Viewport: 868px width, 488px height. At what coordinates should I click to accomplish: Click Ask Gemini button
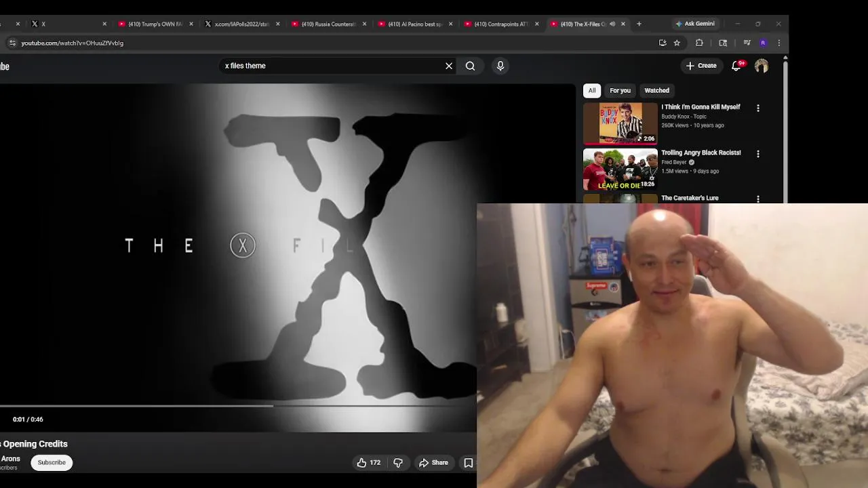tap(695, 24)
